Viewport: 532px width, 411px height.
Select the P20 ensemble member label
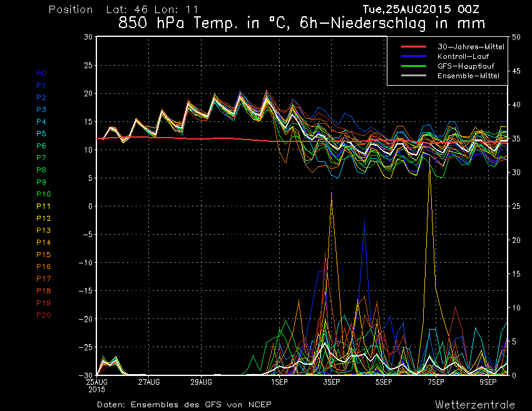[43, 315]
